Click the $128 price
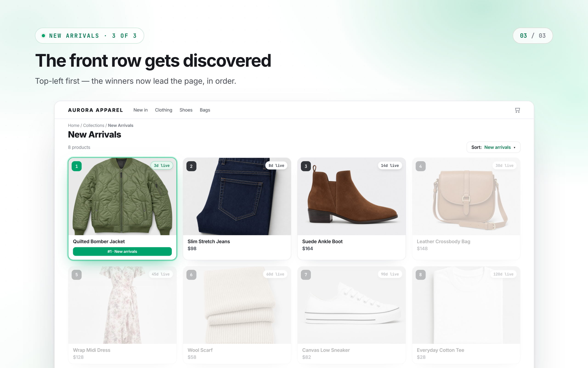The width and height of the screenshot is (588, 368). coord(78,357)
